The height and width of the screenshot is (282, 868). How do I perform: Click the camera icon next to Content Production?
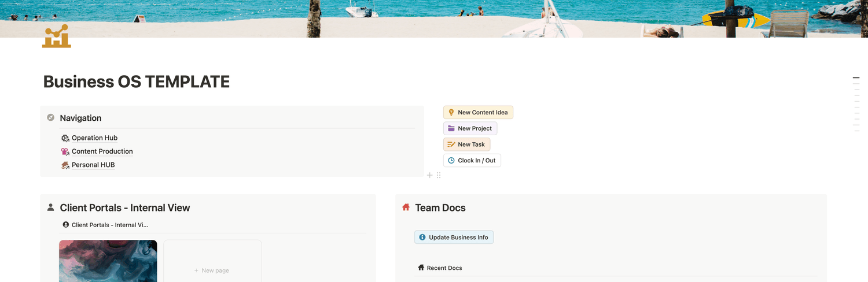65,151
